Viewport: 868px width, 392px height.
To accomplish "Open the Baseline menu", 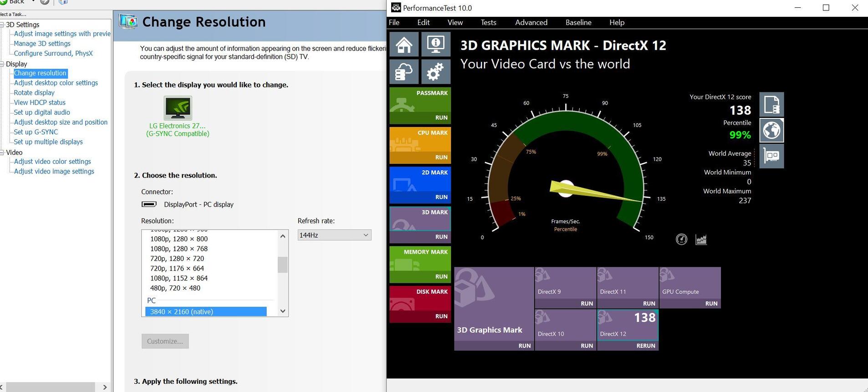I will click(x=578, y=22).
